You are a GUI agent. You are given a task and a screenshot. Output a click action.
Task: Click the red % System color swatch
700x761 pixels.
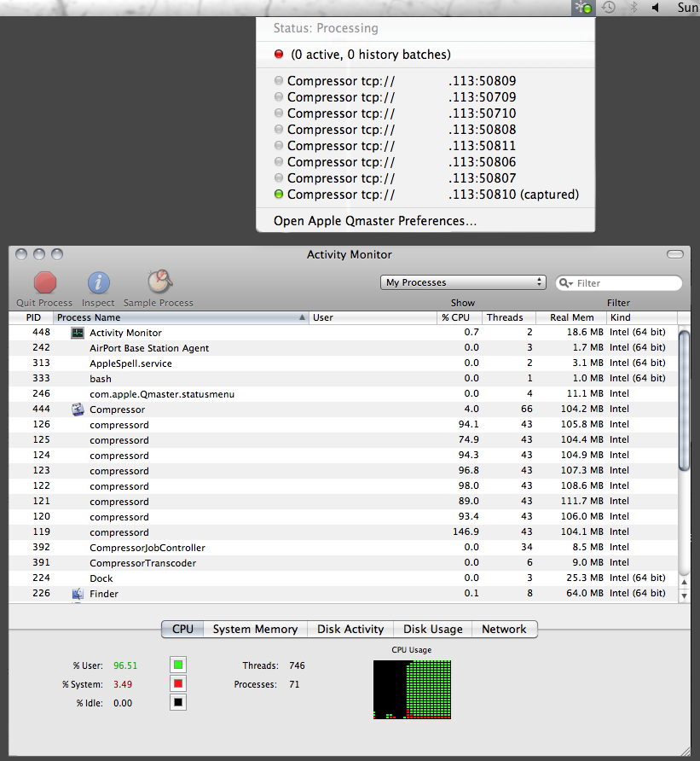point(178,683)
